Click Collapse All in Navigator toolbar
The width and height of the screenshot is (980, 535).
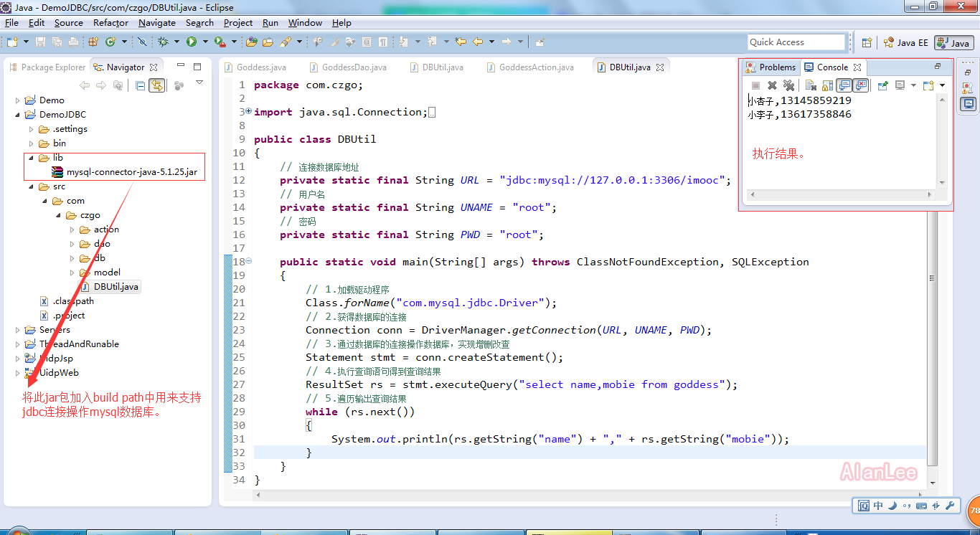click(141, 85)
